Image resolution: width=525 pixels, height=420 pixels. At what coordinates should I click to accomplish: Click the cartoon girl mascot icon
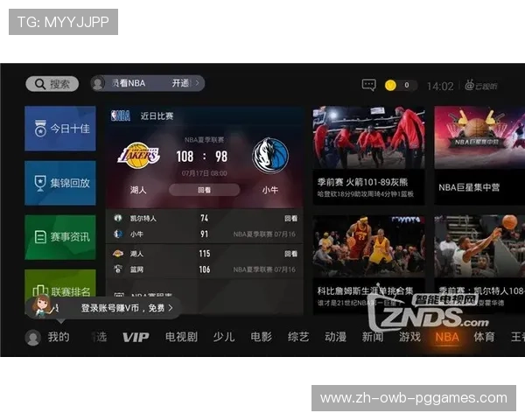pos(43,306)
